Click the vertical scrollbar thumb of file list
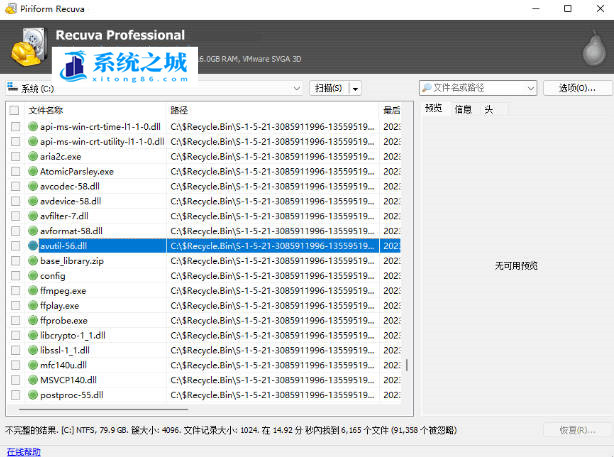This screenshot has width=614, height=457. (407, 365)
